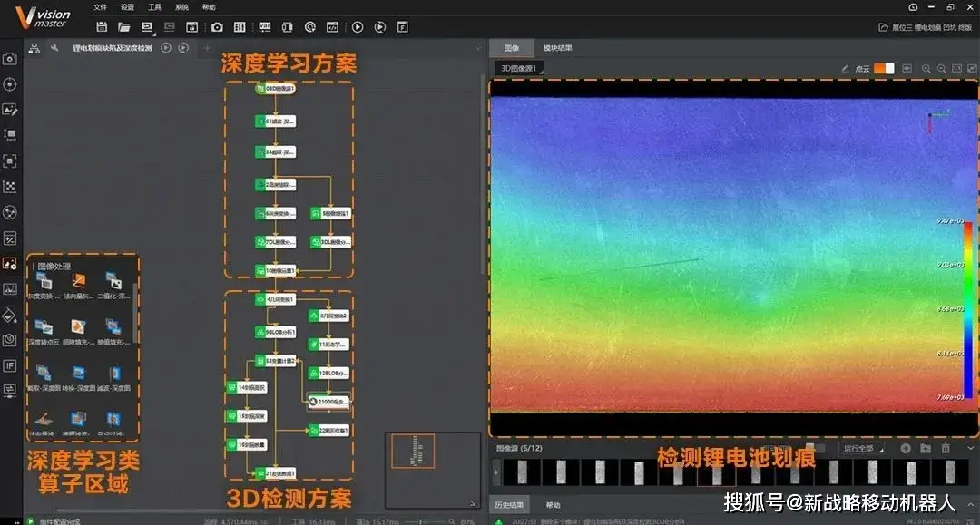Image resolution: width=980 pixels, height=525 pixels.
Task: Click the image source folder button
Action: click(x=926, y=448)
